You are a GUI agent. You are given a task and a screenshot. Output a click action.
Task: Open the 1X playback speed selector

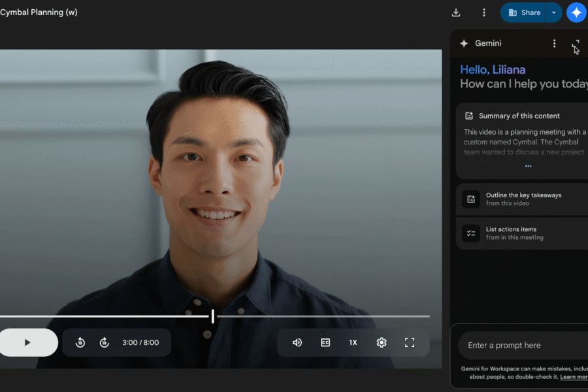point(353,342)
